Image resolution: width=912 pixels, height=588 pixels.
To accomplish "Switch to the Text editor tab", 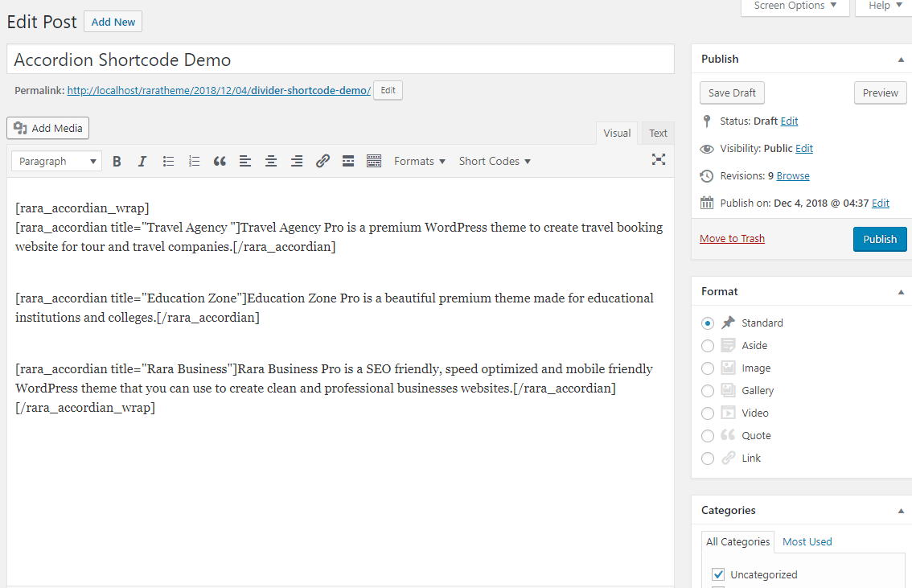I will pos(658,134).
